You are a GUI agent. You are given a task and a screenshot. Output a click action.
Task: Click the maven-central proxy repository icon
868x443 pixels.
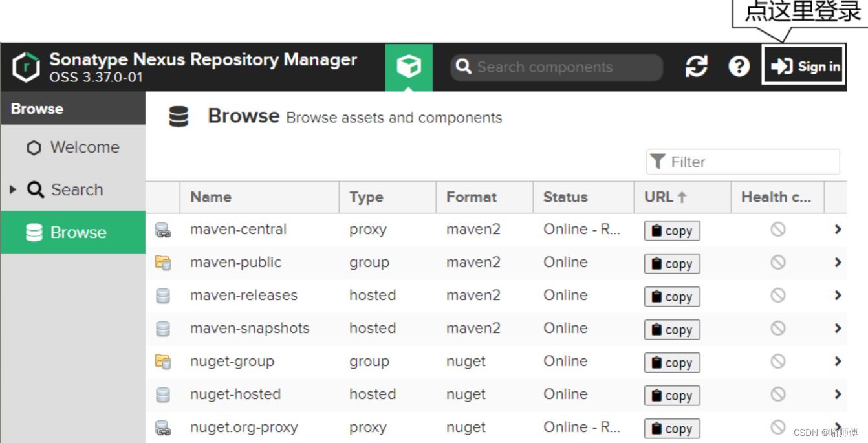[x=163, y=230]
